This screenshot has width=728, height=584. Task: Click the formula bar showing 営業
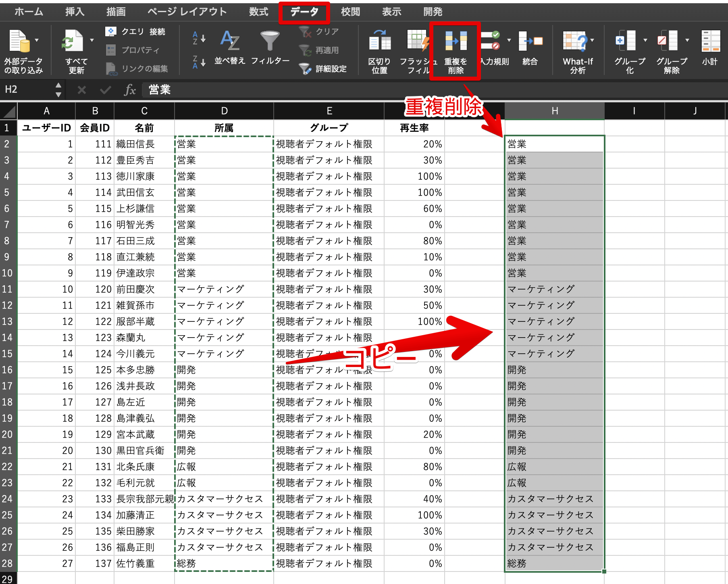[x=435, y=90]
